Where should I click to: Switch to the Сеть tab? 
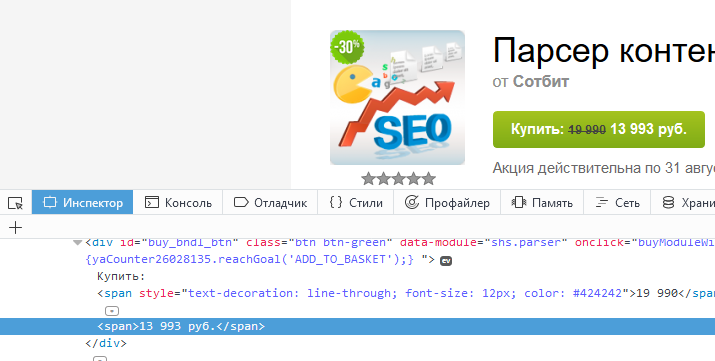coord(617,202)
